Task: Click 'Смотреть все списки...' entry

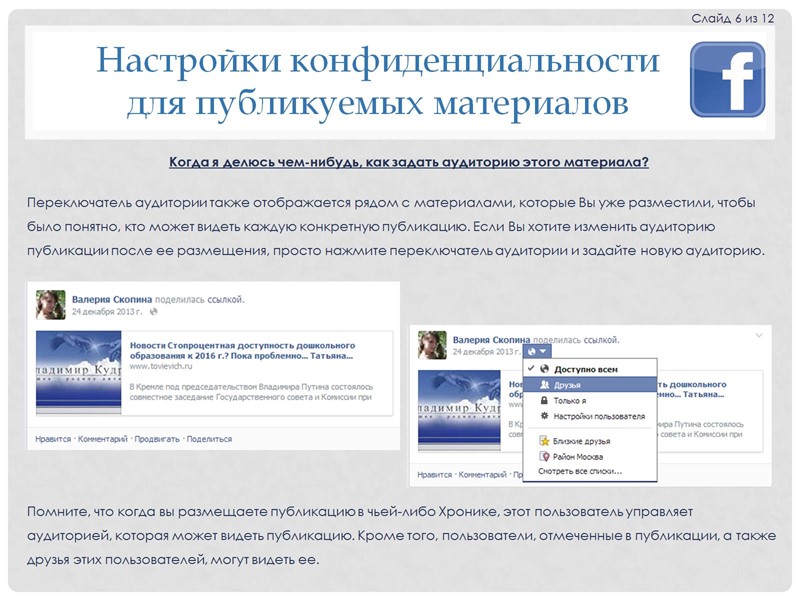Action: pyautogui.click(x=580, y=471)
